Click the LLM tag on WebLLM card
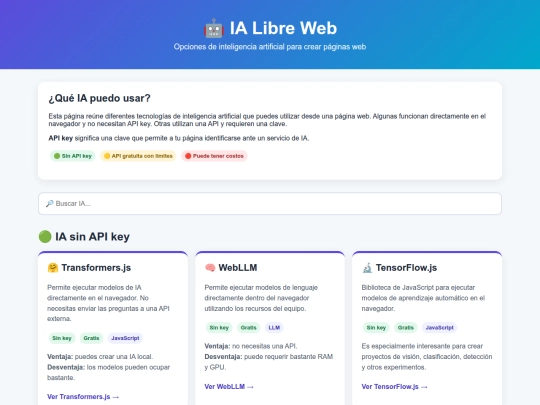The height and width of the screenshot is (405, 540). [x=274, y=328]
